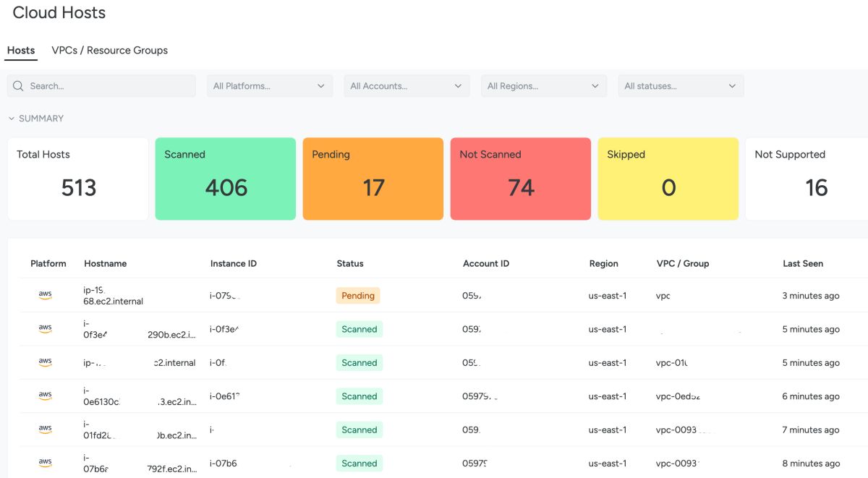Viewport: 868px width, 478px height.
Task: Switch to the Hosts tab
Action: 21,51
